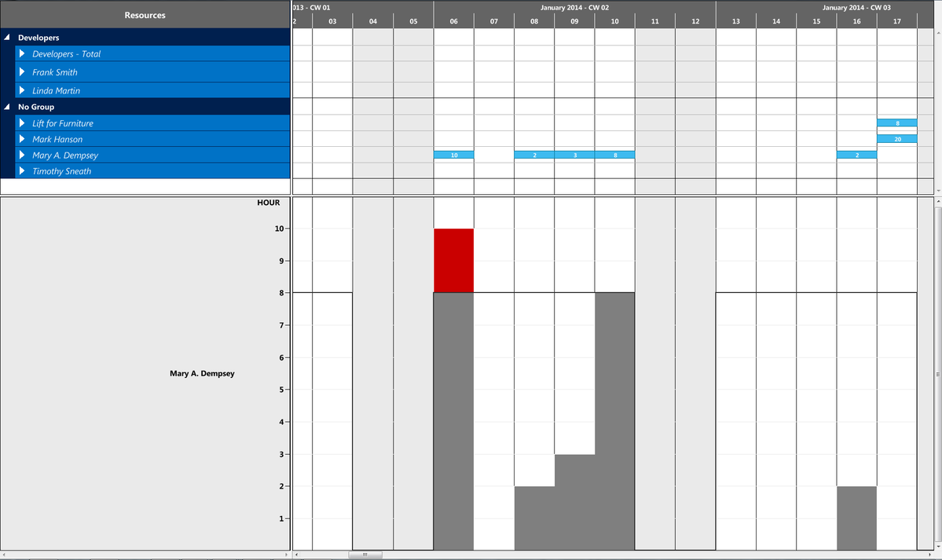Screen dimensions: 942x560
Task: Expand Mary A. Dempsey's task list
Action: (x=22, y=155)
